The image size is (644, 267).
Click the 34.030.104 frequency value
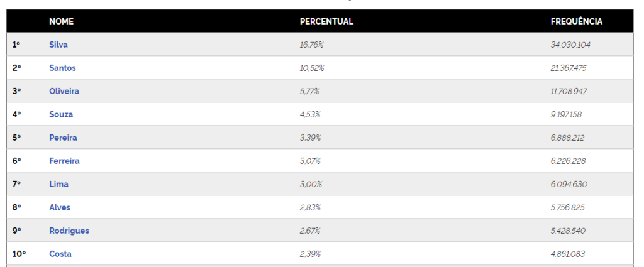(570, 45)
